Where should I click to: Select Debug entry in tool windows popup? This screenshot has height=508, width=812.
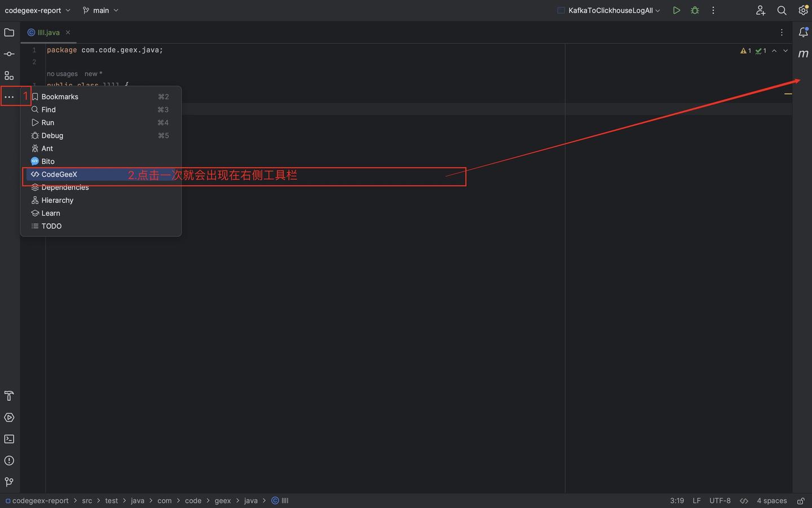pos(101,135)
